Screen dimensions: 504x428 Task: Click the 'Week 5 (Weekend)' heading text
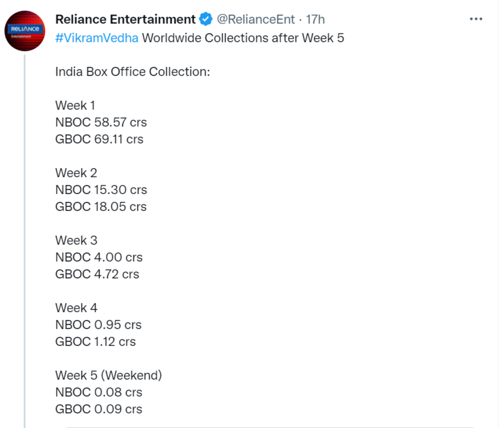point(109,375)
